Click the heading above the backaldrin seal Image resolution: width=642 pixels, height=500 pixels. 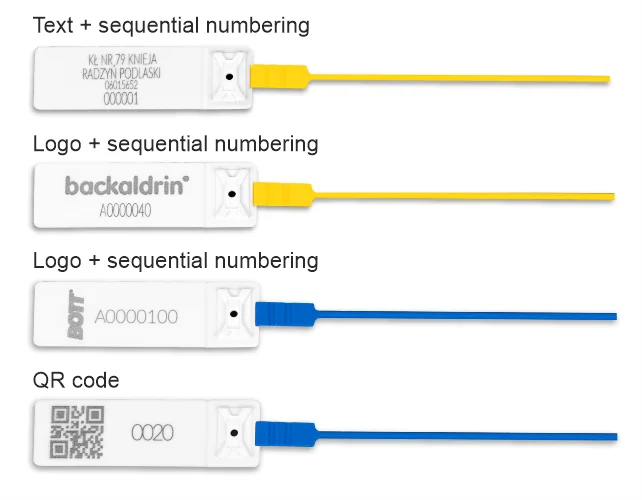click(176, 144)
